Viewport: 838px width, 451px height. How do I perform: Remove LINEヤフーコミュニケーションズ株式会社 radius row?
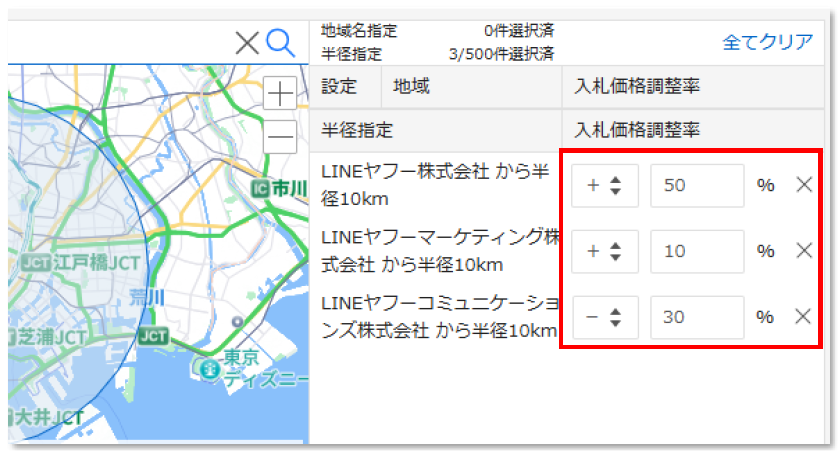[803, 316]
